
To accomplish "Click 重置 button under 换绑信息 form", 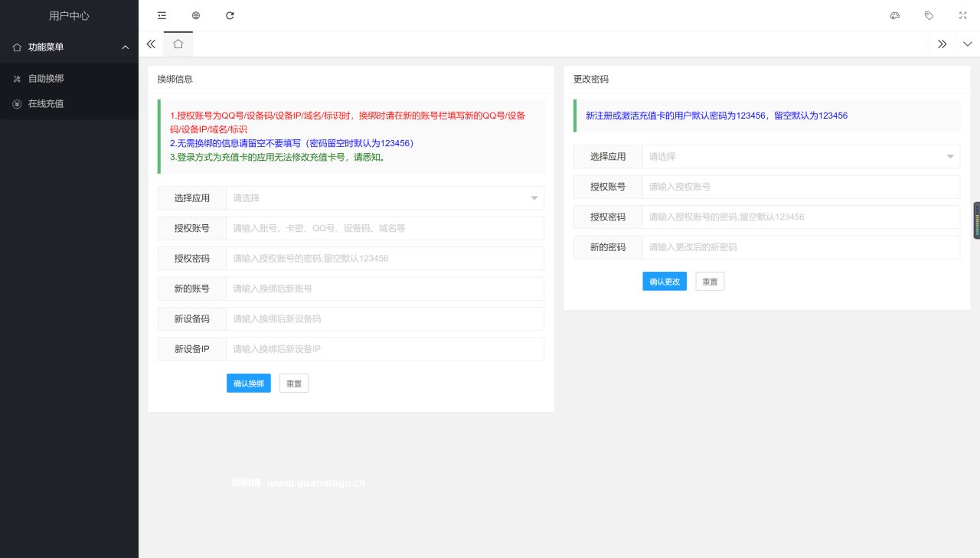I will point(294,383).
